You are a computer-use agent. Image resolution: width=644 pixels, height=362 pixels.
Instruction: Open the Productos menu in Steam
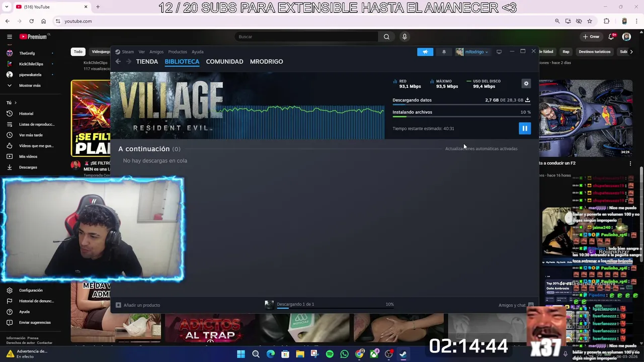coord(178,52)
